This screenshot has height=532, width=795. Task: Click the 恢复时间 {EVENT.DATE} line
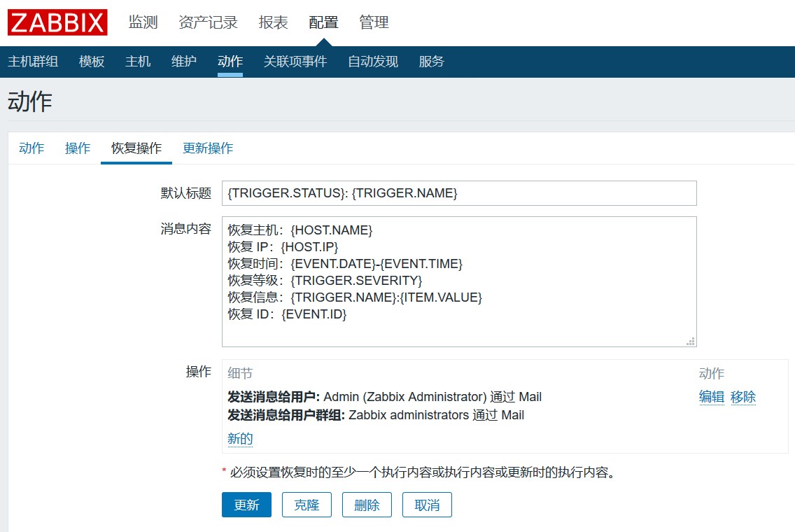click(x=345, y=264)
